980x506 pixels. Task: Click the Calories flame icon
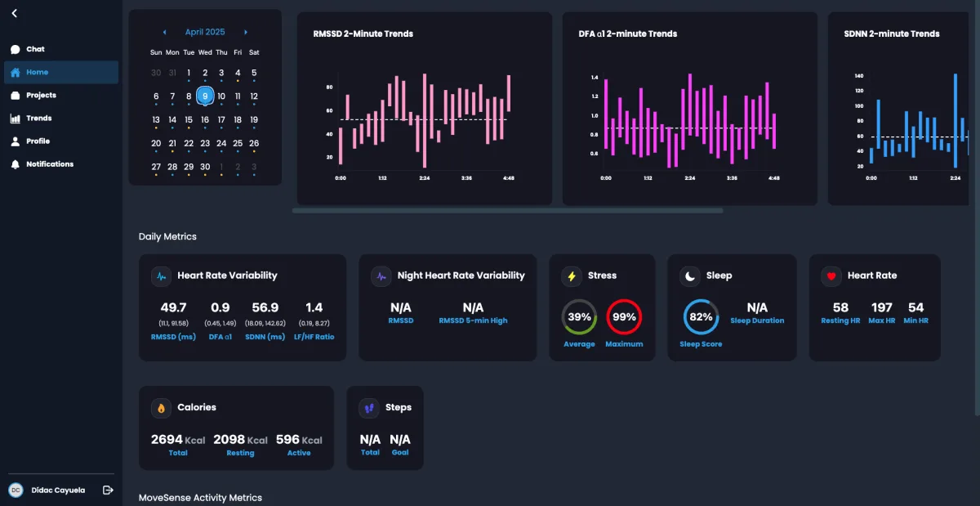[162, 408]
